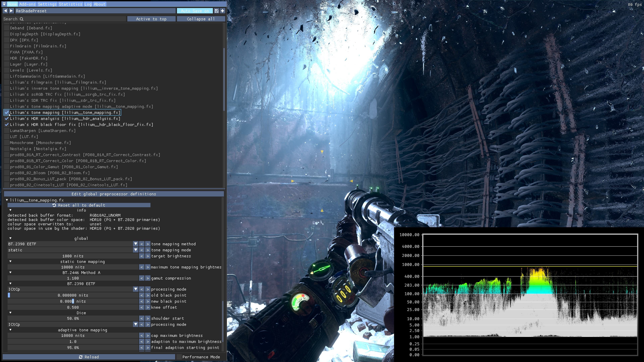Click the Reload button

(89, 357)
